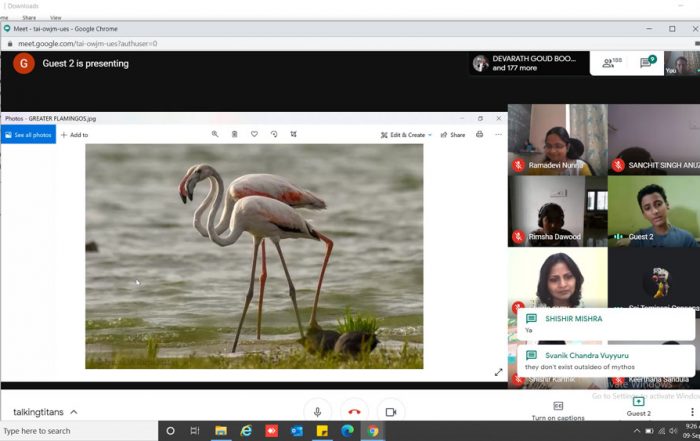Image resolution: width=700 pixels, height=441 pixels.
Task: Click the volume icon in the system tray
Action: (x=673, y=431)
